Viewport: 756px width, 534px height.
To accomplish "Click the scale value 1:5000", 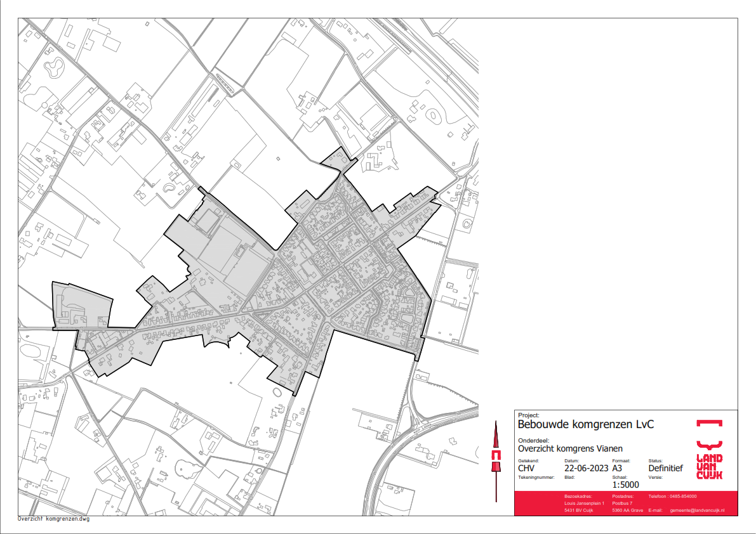I will 625,485.
